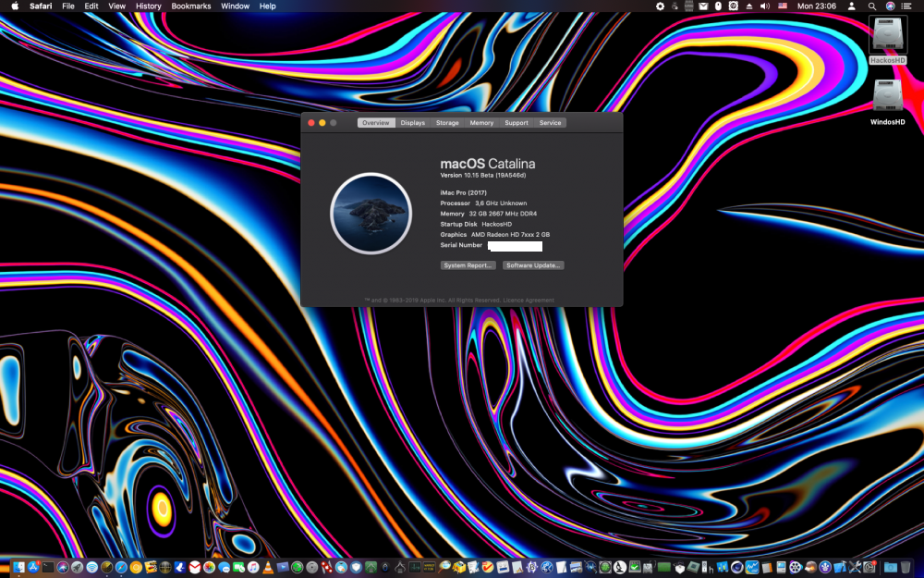Open HackosHD drive on the desktop
The image size is (924, 578).
click(x=887, y=40)
